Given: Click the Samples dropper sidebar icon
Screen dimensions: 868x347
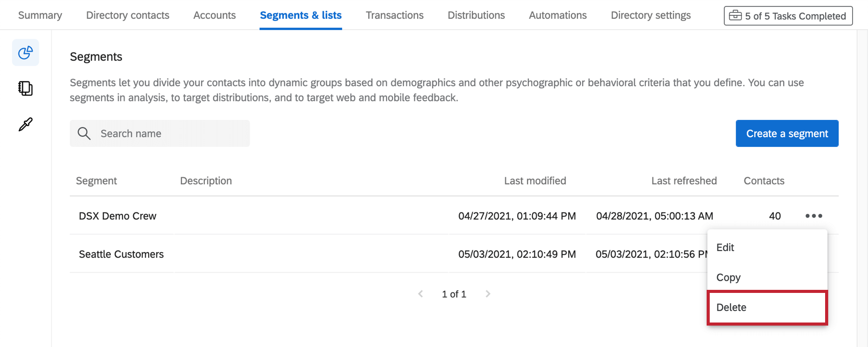Looking at the screenshot, I should [26, 124].
